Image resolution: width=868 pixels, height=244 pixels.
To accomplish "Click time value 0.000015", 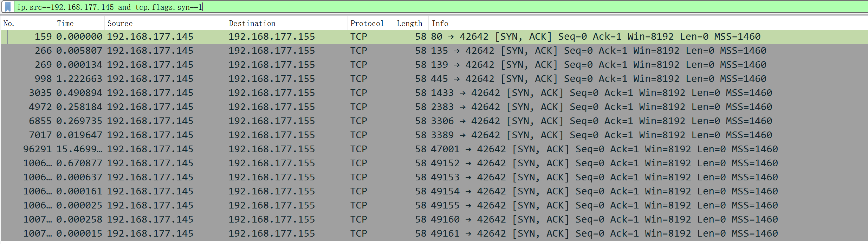I will pyautogui.click(x=79, y=233).
